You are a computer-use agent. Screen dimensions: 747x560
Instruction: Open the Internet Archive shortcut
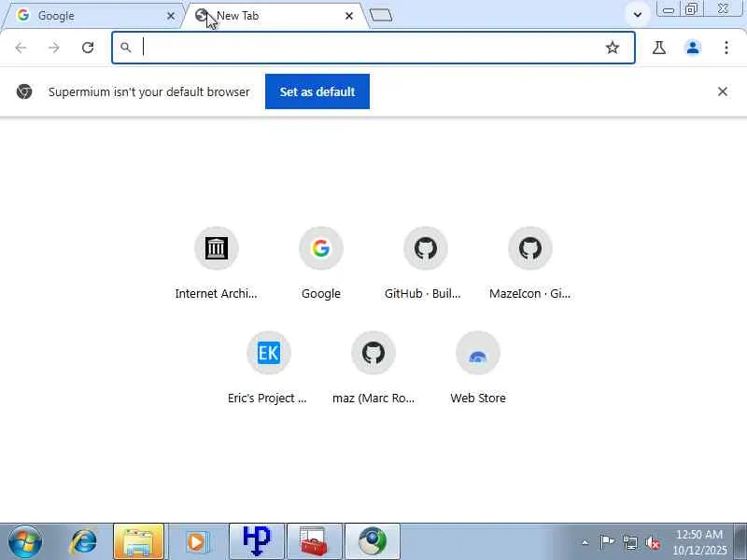pos(217,264)
